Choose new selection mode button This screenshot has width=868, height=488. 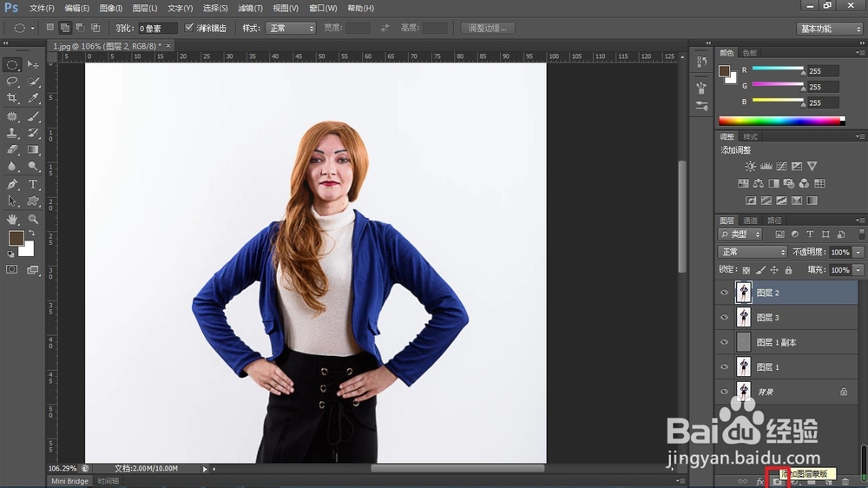click(49, 27)
